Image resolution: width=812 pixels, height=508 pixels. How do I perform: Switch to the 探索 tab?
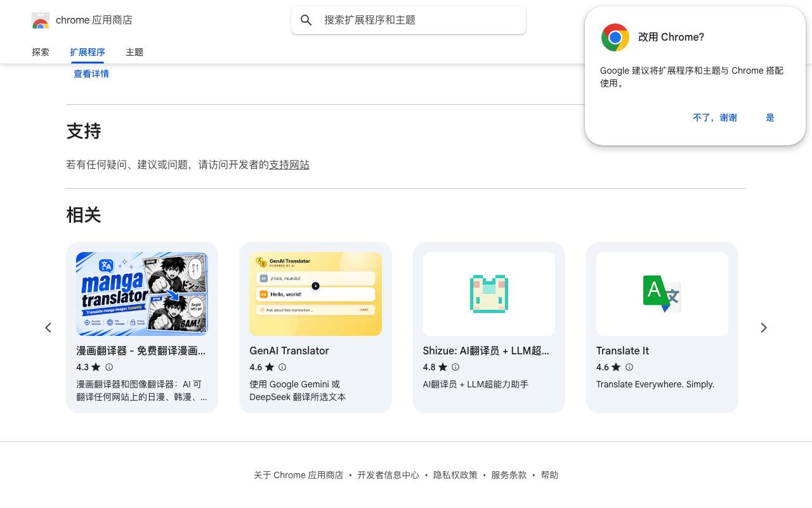tap(41, 52)
